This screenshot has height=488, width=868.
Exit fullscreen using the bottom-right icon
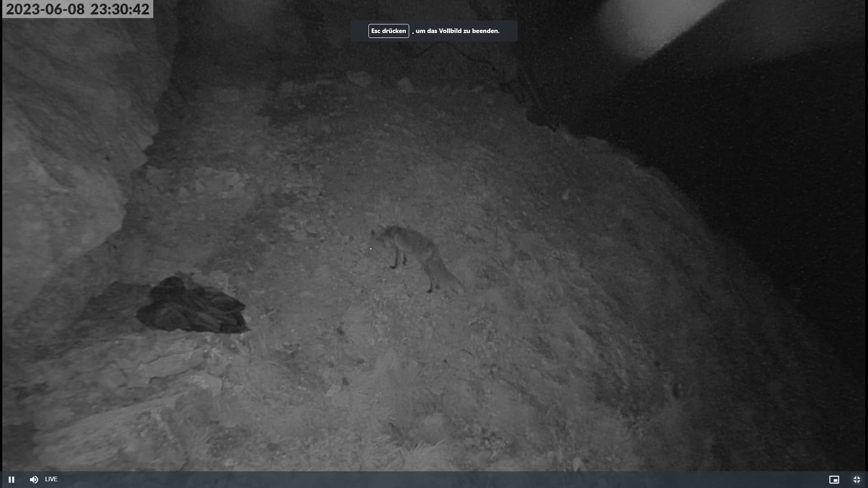[857, 479]
